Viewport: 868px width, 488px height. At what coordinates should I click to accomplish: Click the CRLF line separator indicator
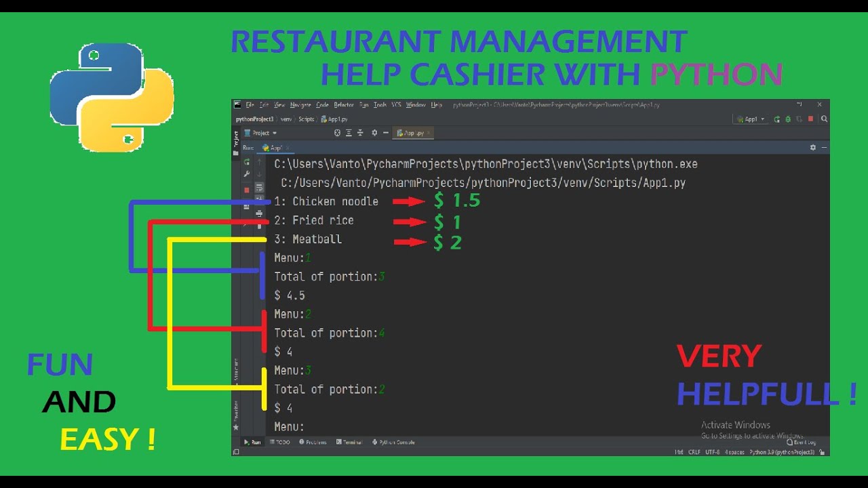(x=694, y=452)
